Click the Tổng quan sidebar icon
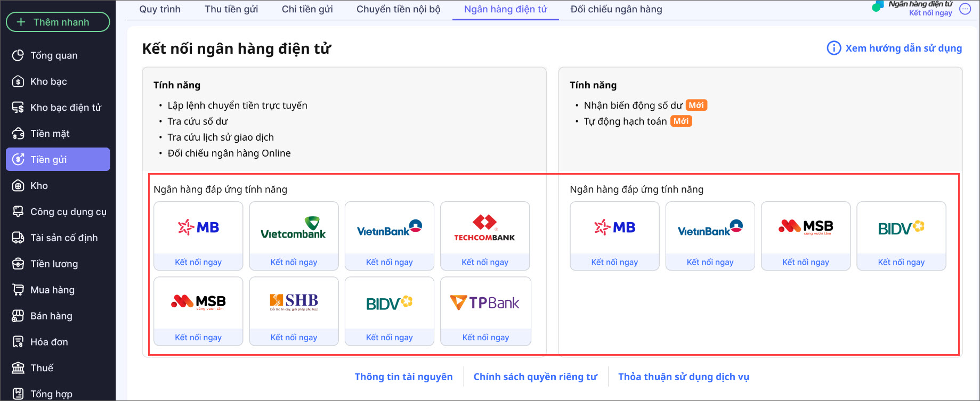Image resolution: width=980 pixels, height=401 pixels. click(x=18, y=55)
